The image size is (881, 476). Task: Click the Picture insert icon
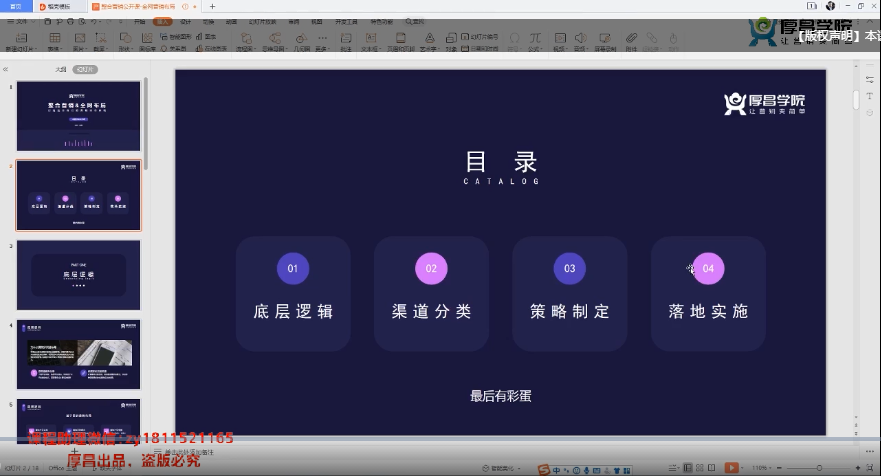[x=80, y=39]
